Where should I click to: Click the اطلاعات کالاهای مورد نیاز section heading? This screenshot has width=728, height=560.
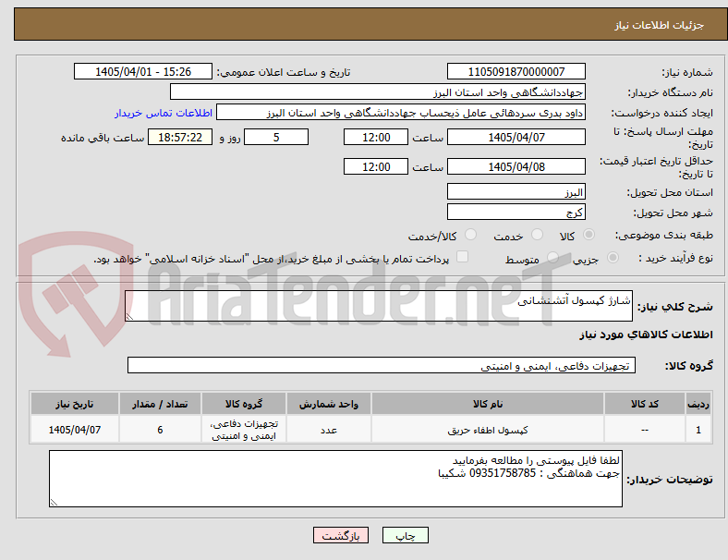[x=646, y=335]
